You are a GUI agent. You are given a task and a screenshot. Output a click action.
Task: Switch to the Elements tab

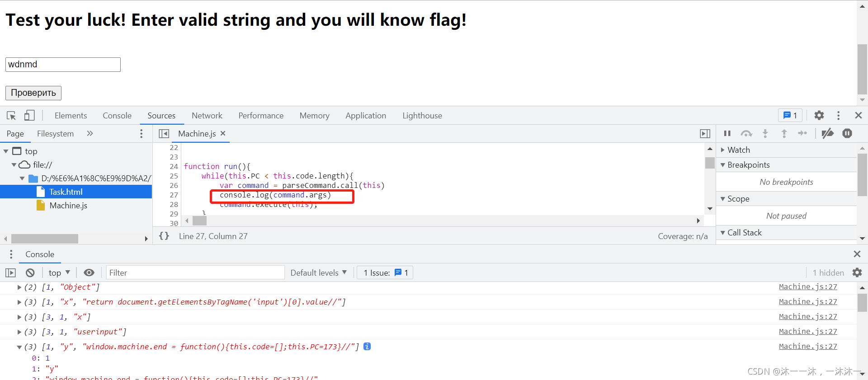coord(71,116)
